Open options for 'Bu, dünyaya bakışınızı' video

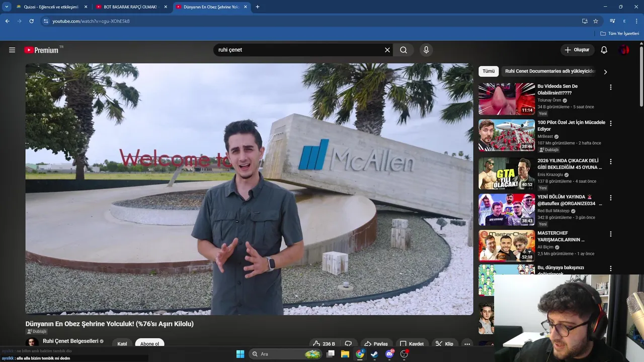611,268
